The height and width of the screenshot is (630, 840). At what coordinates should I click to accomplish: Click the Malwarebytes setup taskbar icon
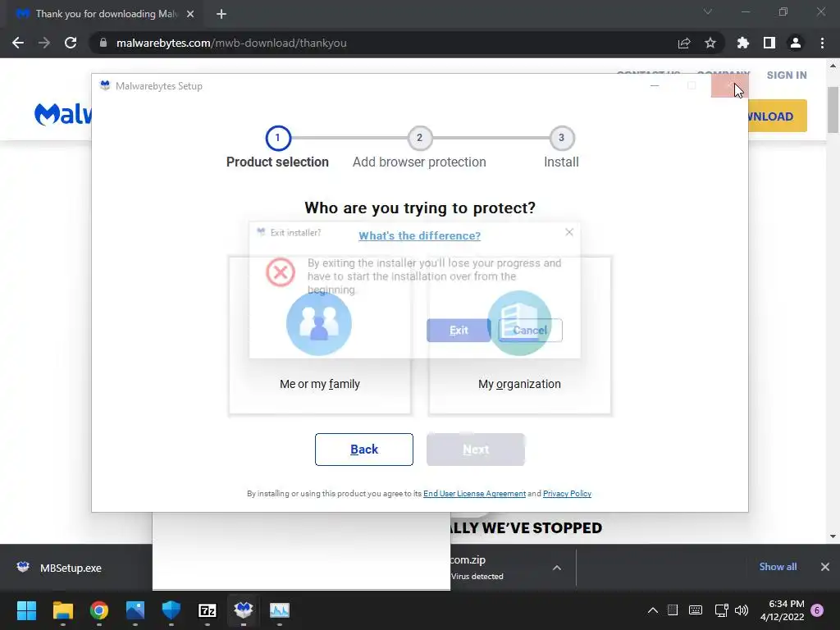(x=243, y=610)
